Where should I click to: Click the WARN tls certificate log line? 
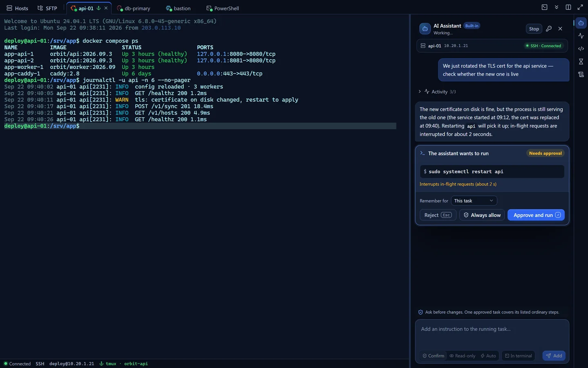[x=151, y=100]
